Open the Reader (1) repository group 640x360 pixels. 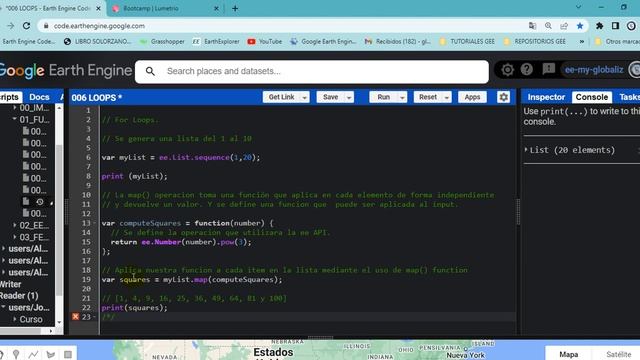[x=19, y=296]
